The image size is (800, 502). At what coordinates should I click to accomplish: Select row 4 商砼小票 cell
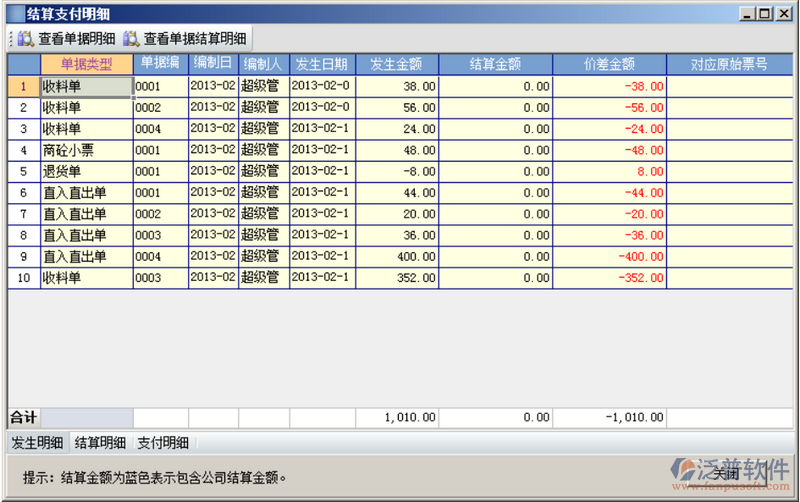(86, 150)
